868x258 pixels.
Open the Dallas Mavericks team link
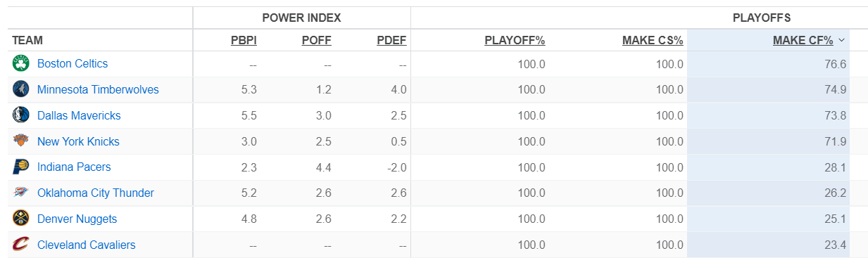79,115
